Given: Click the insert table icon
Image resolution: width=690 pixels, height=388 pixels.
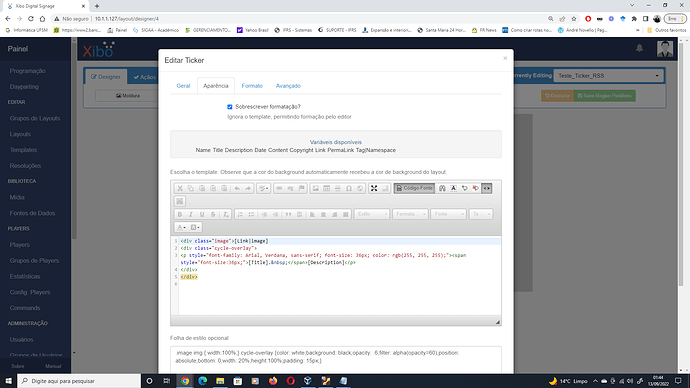Looking at the screenshot, I should pyautogui.click(x=327, y=188).
